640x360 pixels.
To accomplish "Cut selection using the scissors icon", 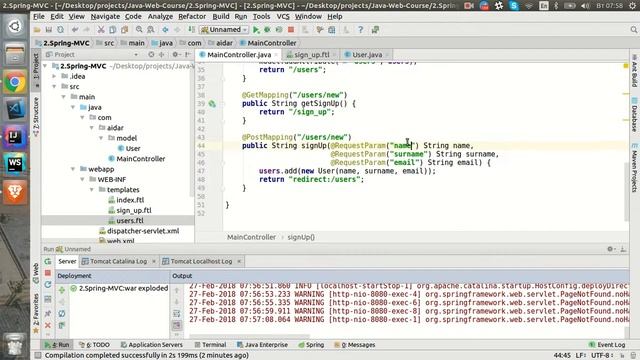I will (x=101, y=30).
